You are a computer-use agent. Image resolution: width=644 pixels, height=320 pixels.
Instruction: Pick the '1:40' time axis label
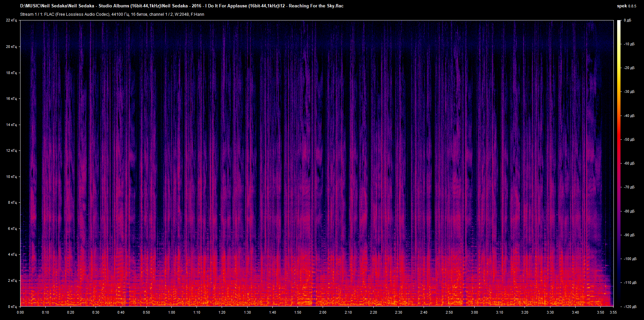(273, 312)
